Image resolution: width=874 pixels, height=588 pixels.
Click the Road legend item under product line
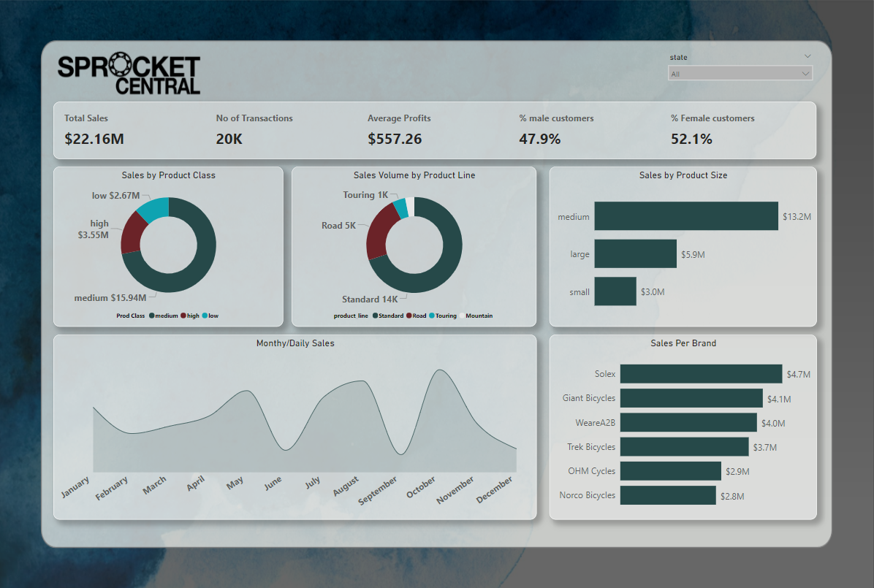click(416, 316)
